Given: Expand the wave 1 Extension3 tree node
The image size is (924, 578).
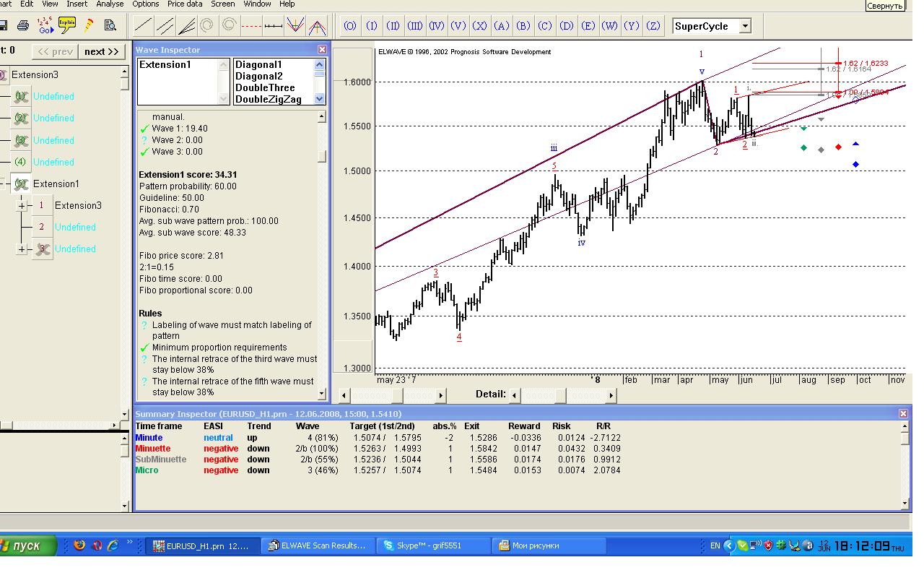Looking at the screenshot, I should (22, 206).
